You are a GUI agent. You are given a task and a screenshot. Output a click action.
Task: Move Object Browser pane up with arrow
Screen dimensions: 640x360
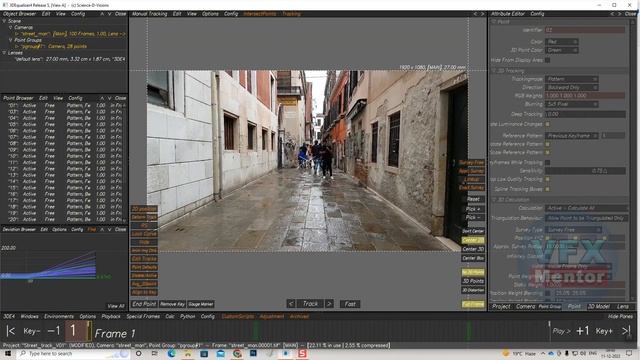(x=102, y=14)
